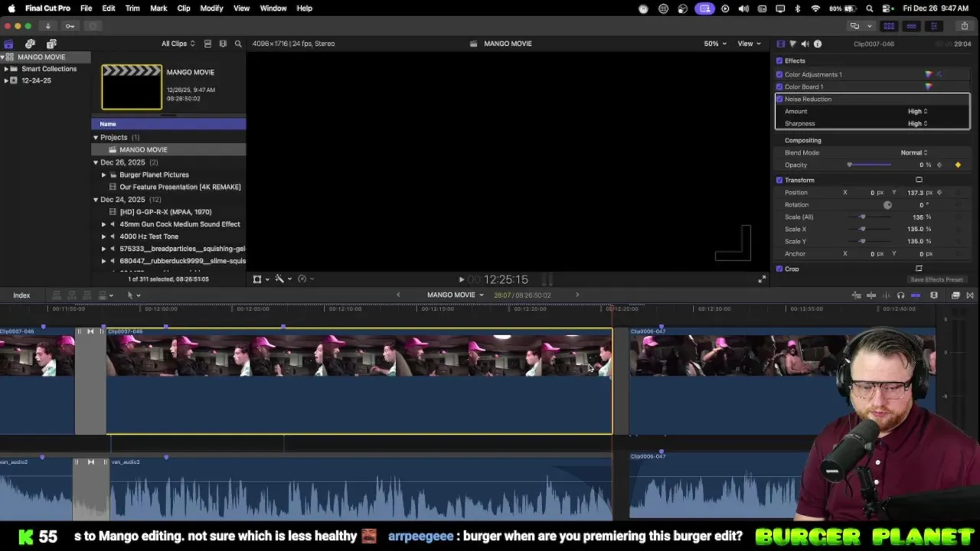The height and width of the screenshot is (551, 980).
Task: Show the Color inspector triangle icon
Action: point(792,44)
